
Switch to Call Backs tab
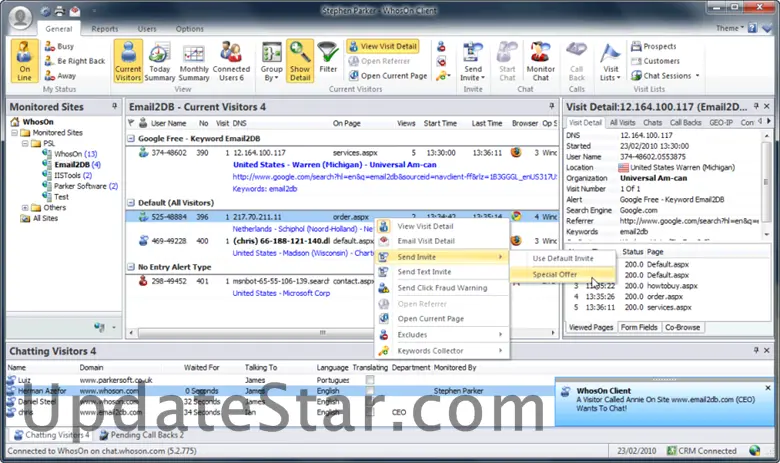pos(685,122)
